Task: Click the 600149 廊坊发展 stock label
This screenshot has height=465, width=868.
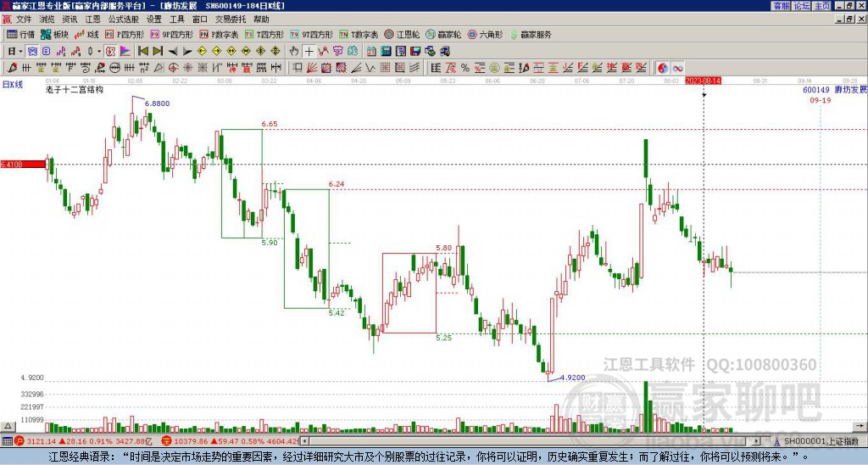Action: pos(834,90)
